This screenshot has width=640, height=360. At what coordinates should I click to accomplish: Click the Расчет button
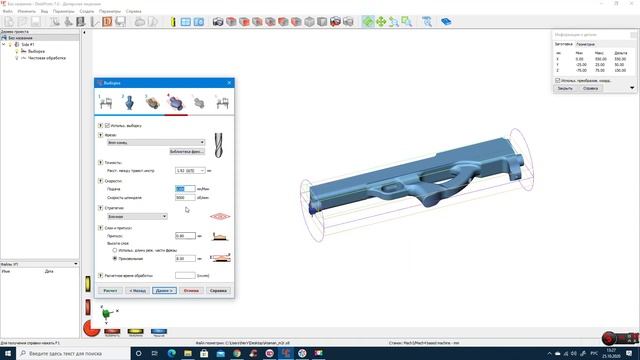pos(110,291)
